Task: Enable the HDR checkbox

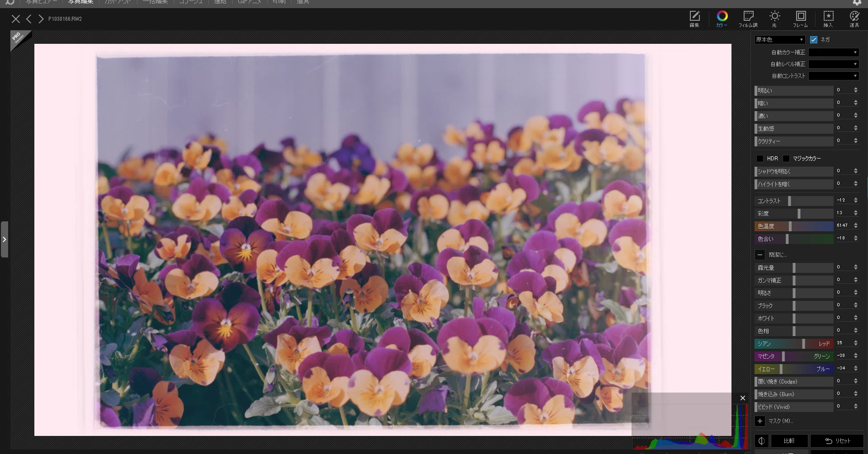Action: (x=760, y=159)
